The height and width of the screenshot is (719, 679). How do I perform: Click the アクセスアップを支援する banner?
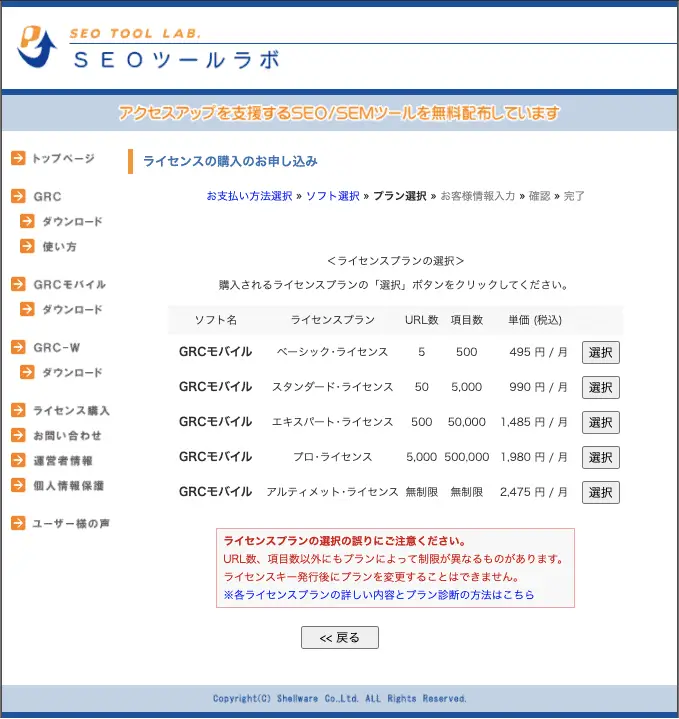pyautogui.click(x=339, y=113)
